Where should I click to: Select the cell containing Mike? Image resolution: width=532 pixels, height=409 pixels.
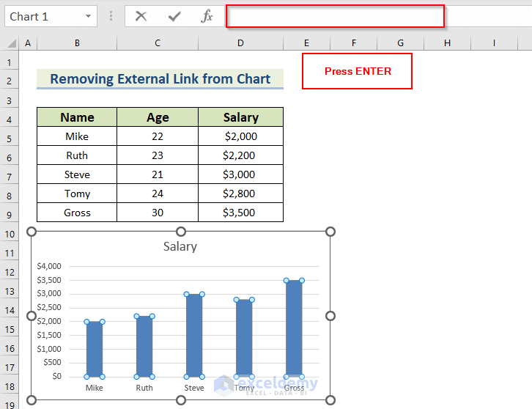[77, 136]
